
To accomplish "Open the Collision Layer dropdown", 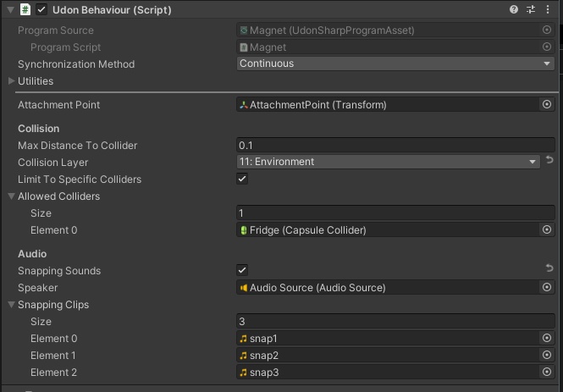I will click(x=388, y=162).
